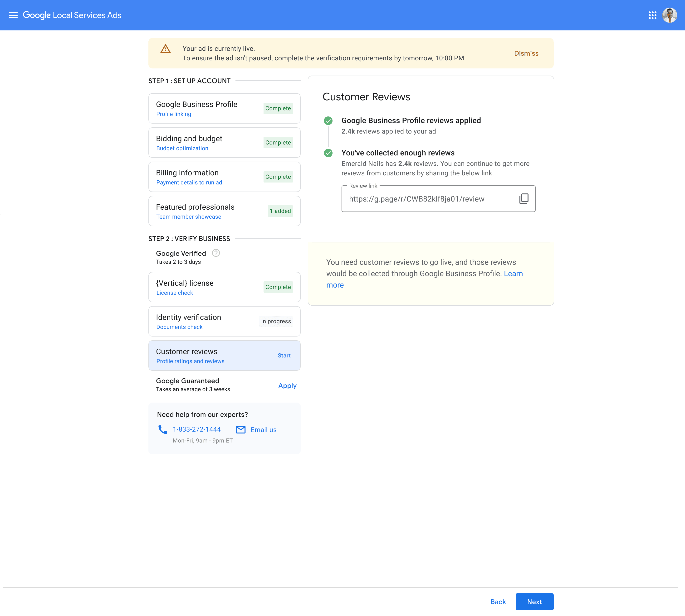Click the Customer Reviews panel heading
The width and height of the screenshot is (685, 616).
pos(366,97)
